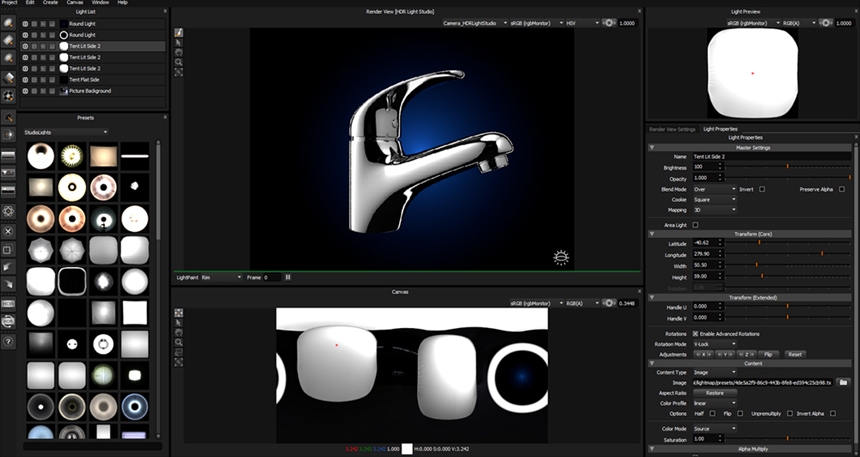Viewport: 860px width, 457px height.
Task: Tick the Half option checkbox
Action: (x=712, y=414)
